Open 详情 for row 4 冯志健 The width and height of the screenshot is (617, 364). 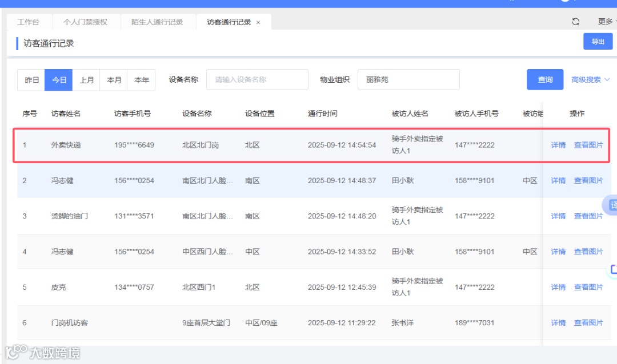(x=558, y=252)
